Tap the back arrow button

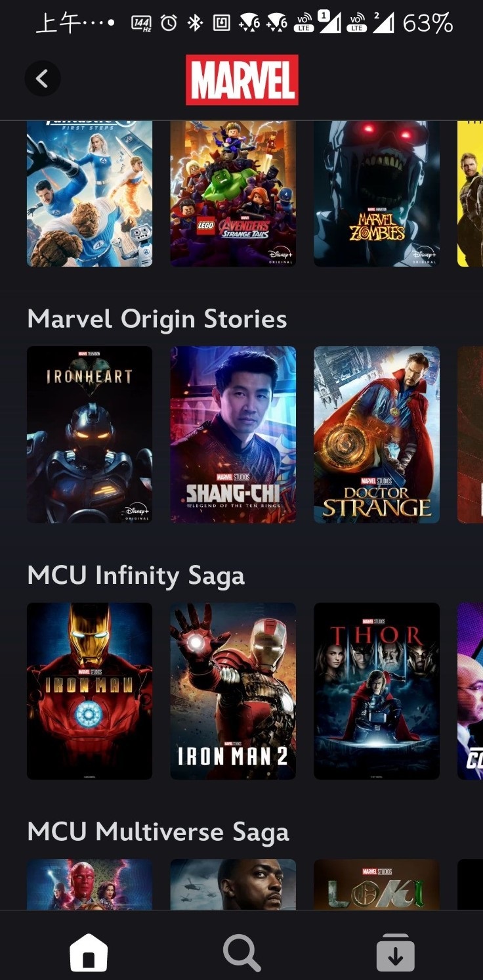[42, 79]
